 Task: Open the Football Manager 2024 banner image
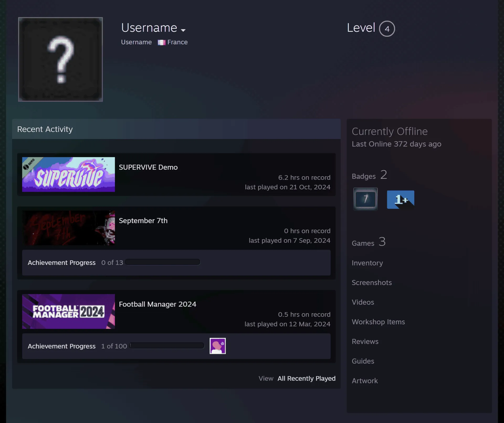pyautogui.click(x=69, y=311)
